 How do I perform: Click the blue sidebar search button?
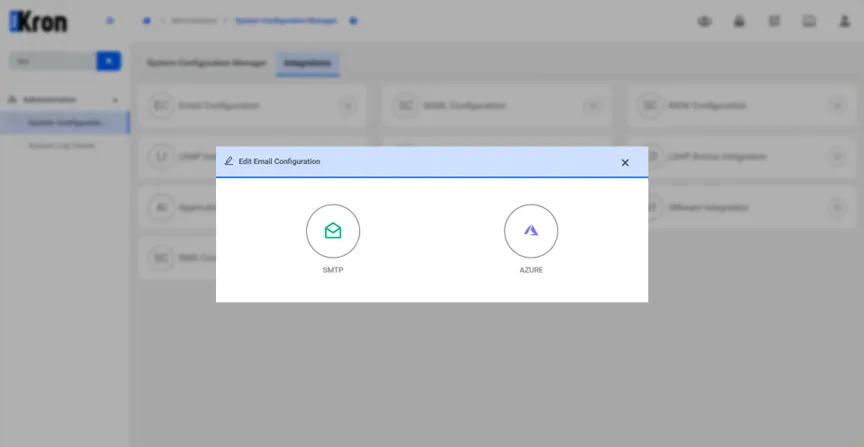point(109,61)
